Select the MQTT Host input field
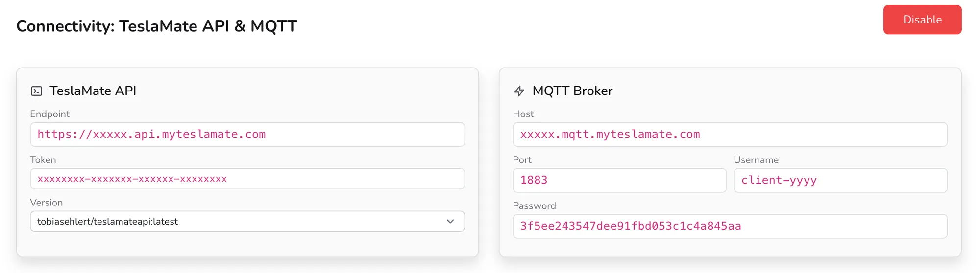Image resolution: width=980 pixels, height=273 pixels. click(x=730, y=135)
